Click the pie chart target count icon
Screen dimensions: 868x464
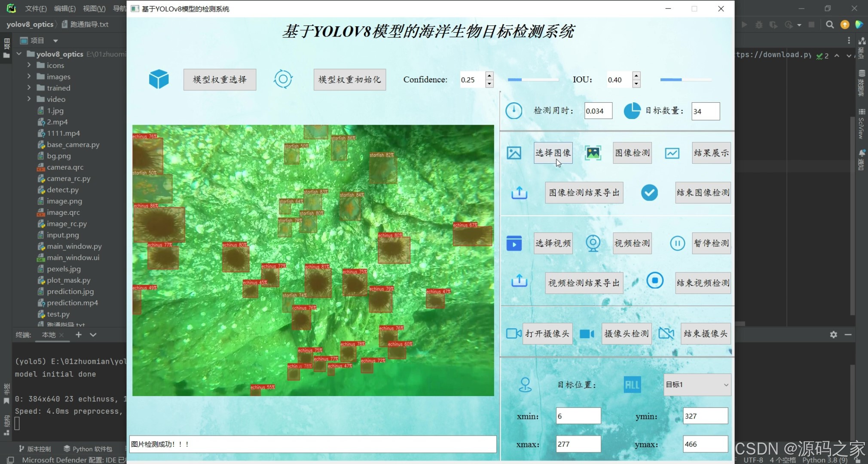(x=632, y=111)
